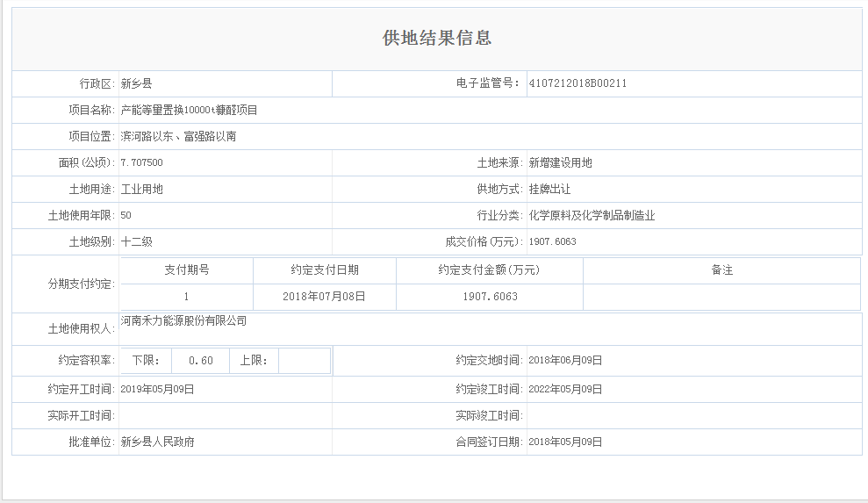Image resolution: width=868 pixels, height=503 pixels.
Task: Select the land use term value 50
Action: (x=126, y=215)
